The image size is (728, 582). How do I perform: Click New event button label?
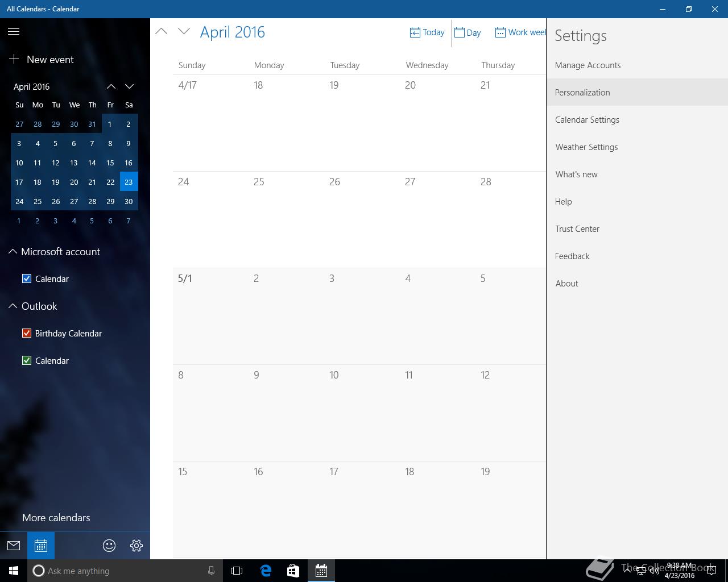point(50,59)
